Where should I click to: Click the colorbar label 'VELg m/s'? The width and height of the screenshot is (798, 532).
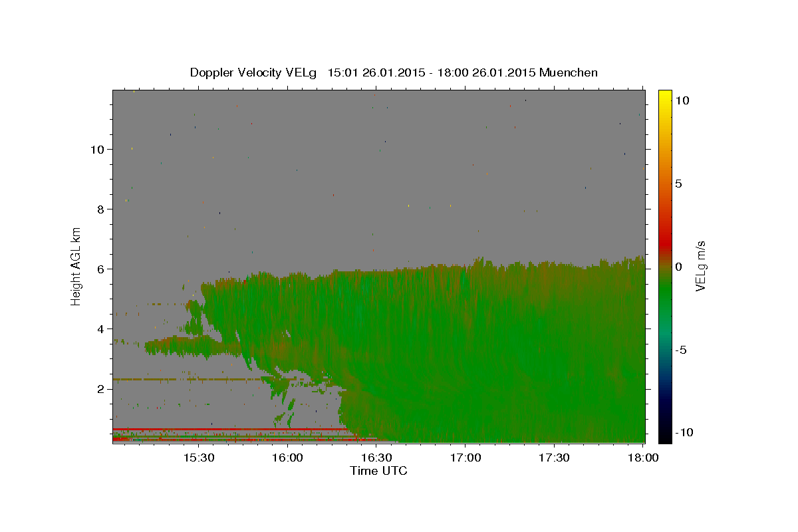click(x=700, y=266)
